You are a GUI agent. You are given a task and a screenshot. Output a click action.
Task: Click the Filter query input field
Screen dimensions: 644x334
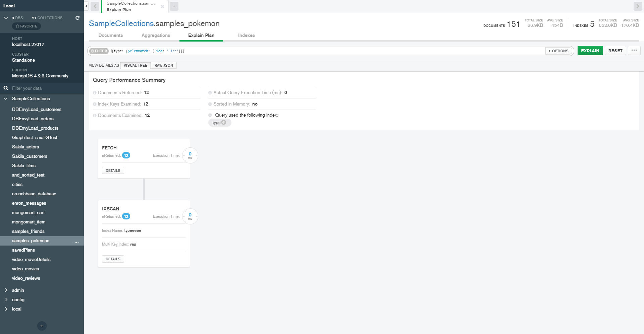pyautogui.click(x=327, y=51)
